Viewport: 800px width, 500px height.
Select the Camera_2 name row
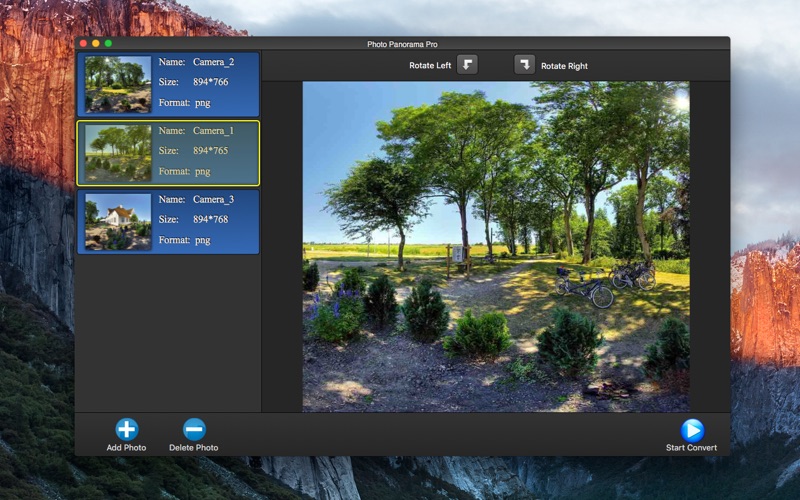[x=196, y=62]
